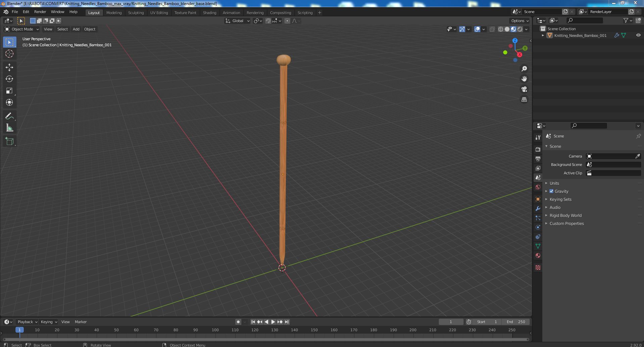The height and width of the screenshot is (347, 644).
Task: Expand the Custom Properties panel
Action: pos(566,224)
